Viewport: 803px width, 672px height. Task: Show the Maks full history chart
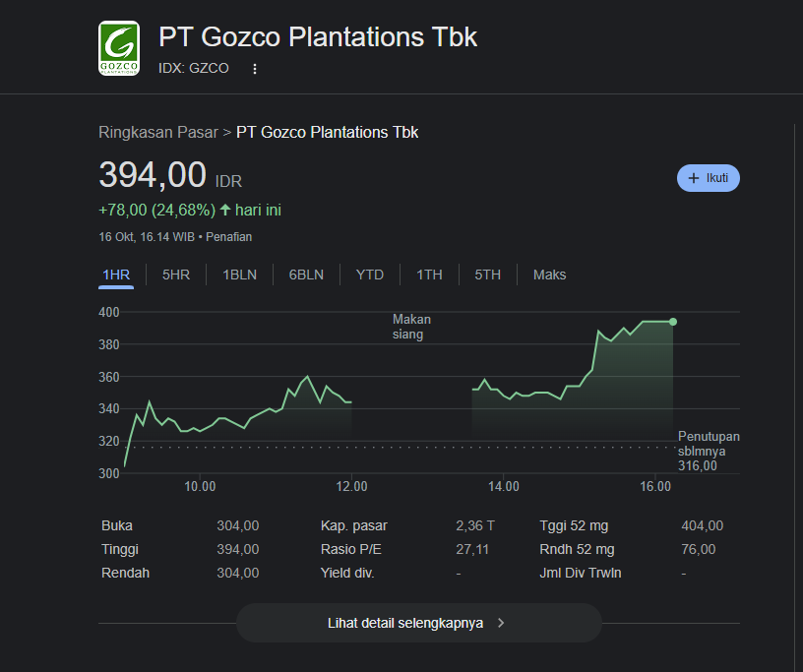[549, 275]
